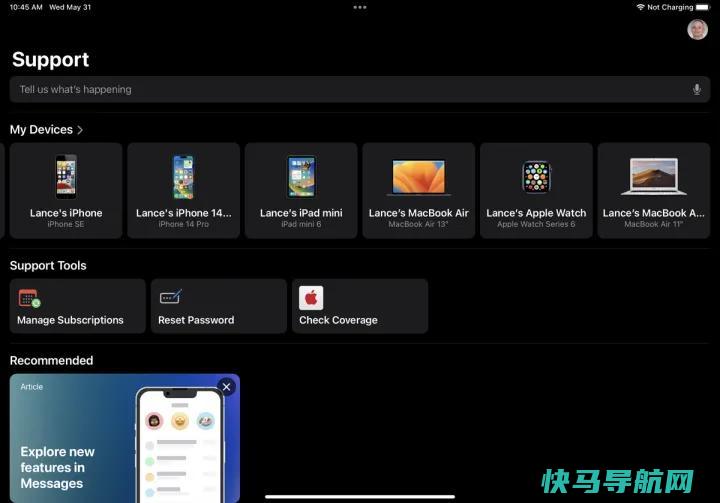Select MacBook Air 13" device card
The width and height of the screenshot is (720, 503).
coord(419,191)
